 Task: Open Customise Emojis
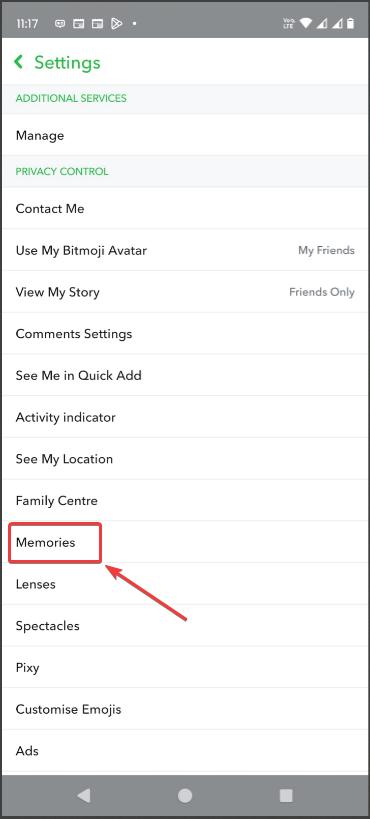coord(185,709)
